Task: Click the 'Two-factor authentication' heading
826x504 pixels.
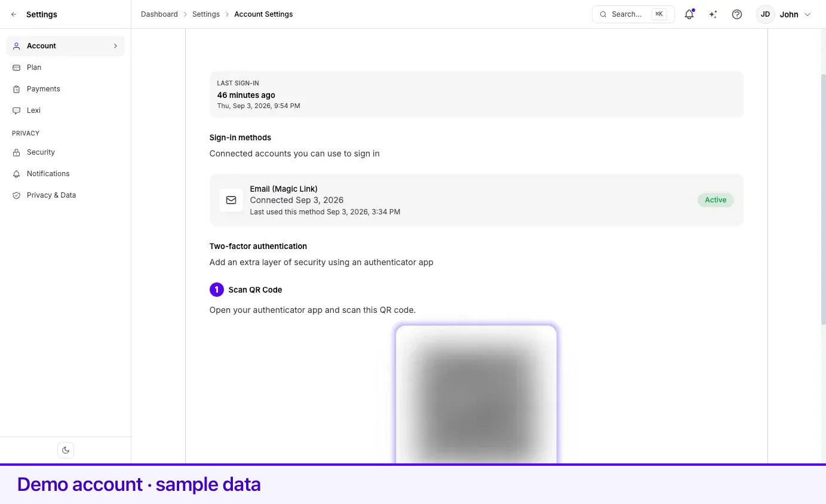Action: (258, 246)
